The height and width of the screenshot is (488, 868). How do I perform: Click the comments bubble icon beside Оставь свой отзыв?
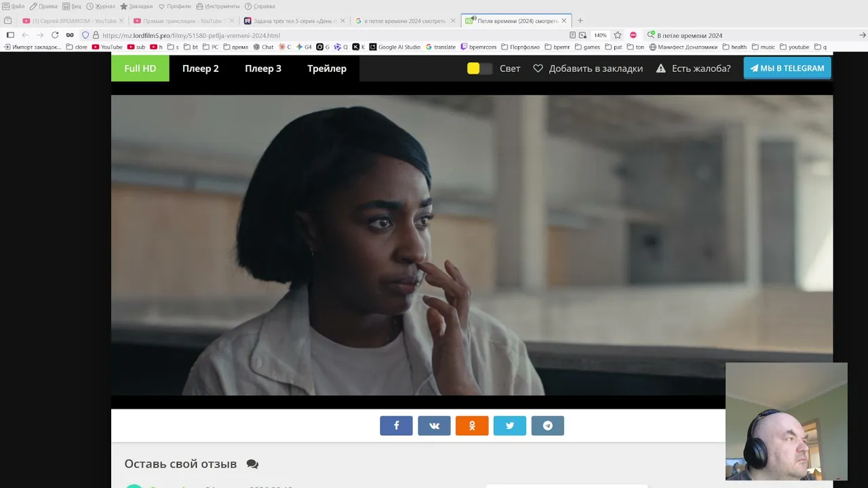(252, 464)
